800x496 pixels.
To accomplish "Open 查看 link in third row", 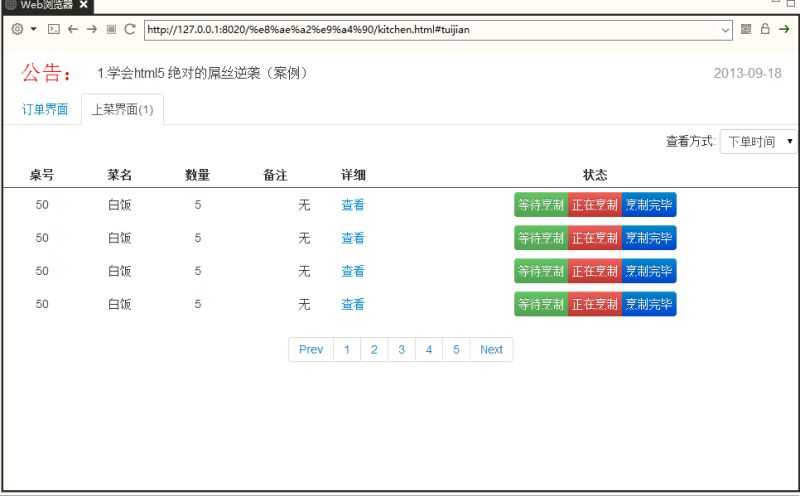I will coord(353,271).
